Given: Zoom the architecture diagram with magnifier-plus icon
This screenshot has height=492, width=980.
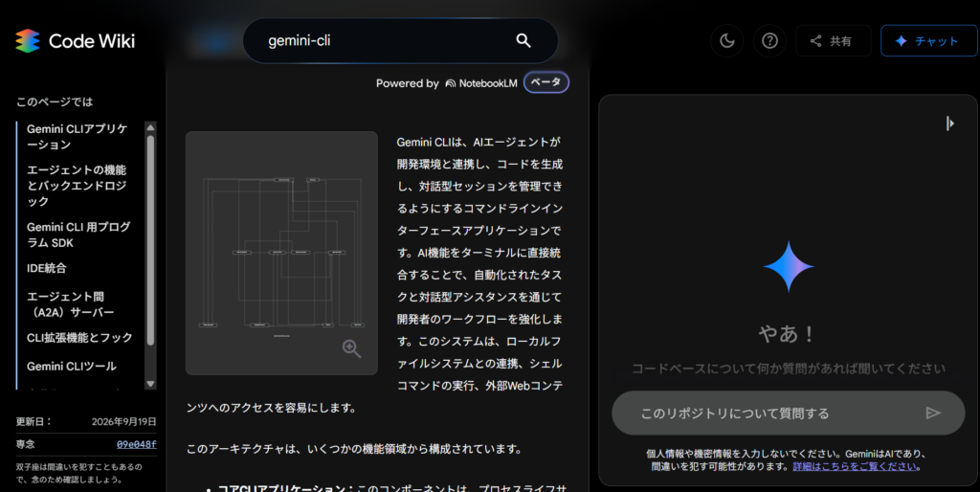Looking at the screenshot, I should point(351,348).
